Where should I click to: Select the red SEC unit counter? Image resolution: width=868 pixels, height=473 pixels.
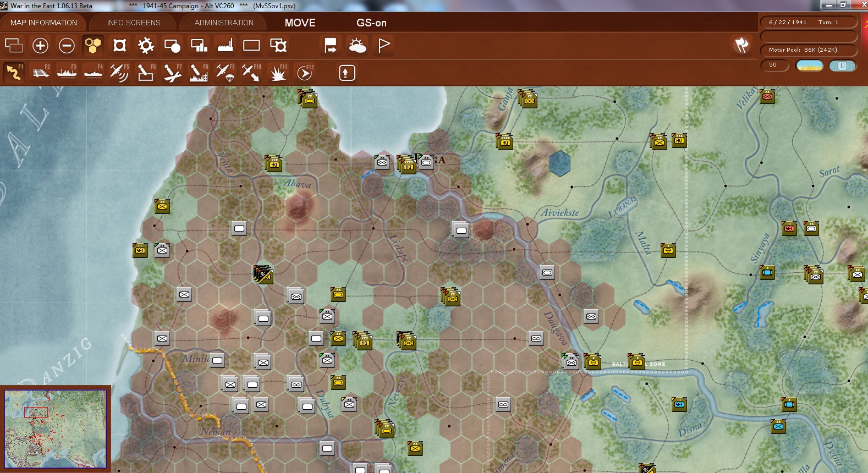789,228
